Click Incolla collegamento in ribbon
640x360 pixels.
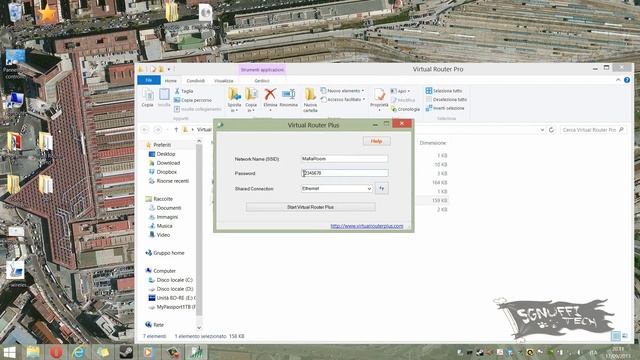[x=198, y=109]
